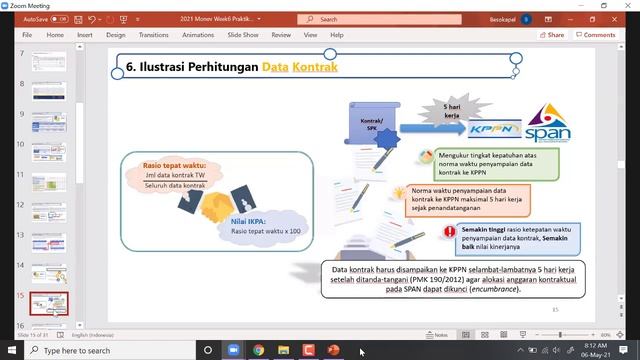Viewport: 640px width, 360px height.
Task: Select the Kontrak/SPK scroll shape
Action: click(371, 122)
